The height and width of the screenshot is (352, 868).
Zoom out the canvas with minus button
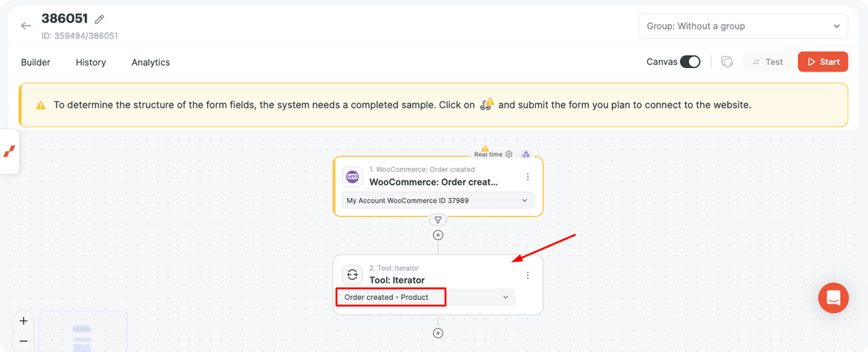24,341
